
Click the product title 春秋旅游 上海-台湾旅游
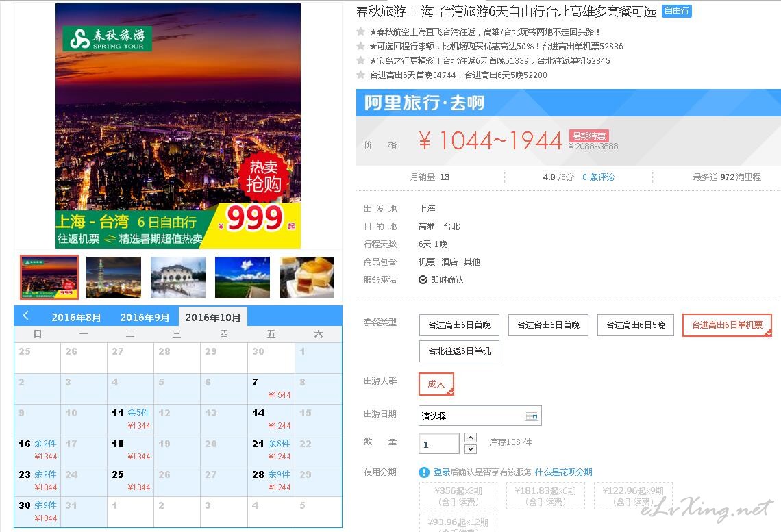(506, 12)
